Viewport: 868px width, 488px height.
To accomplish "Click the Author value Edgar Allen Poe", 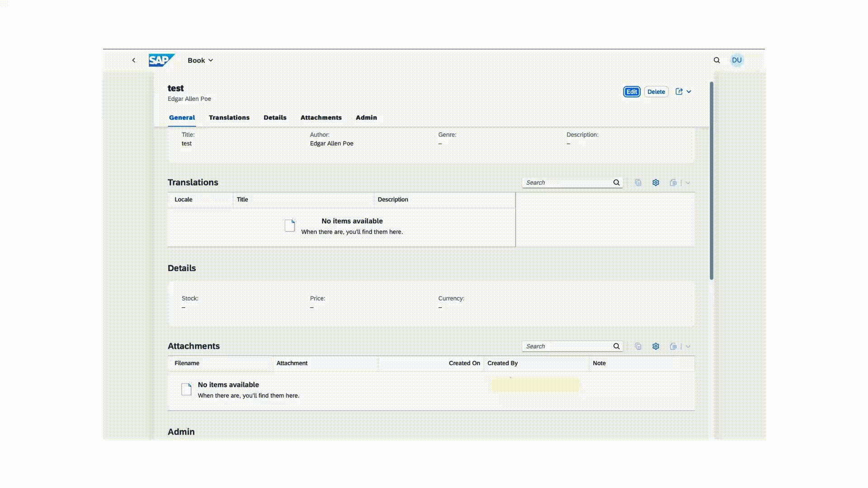I will point(331,144).
